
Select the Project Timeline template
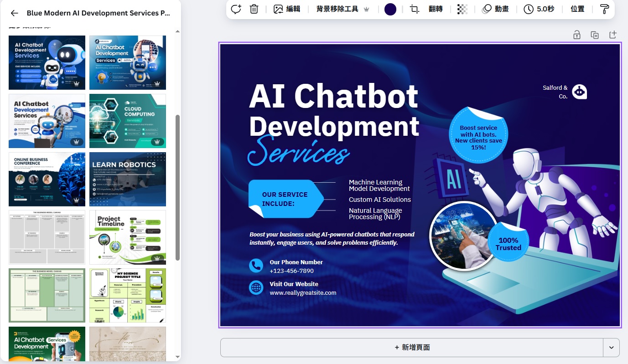[x=128, y=237]
